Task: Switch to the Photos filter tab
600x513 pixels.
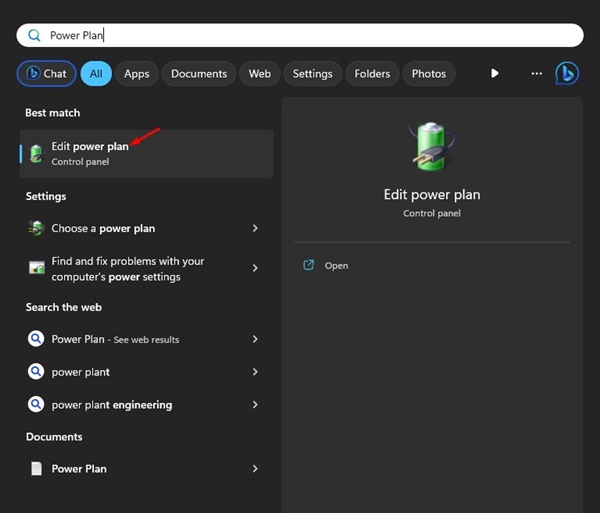Action: [x=429, y=73]
